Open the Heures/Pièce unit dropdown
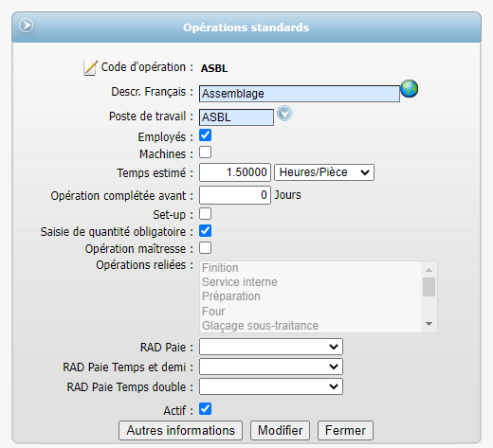This screenshot has width=493, height=448. (x=324, y=172)
